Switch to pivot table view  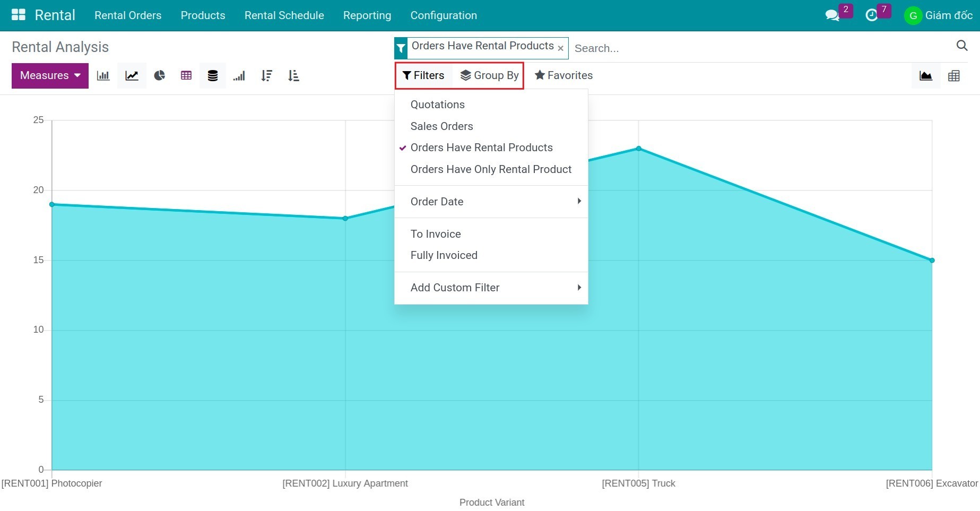tap(954, 76)
